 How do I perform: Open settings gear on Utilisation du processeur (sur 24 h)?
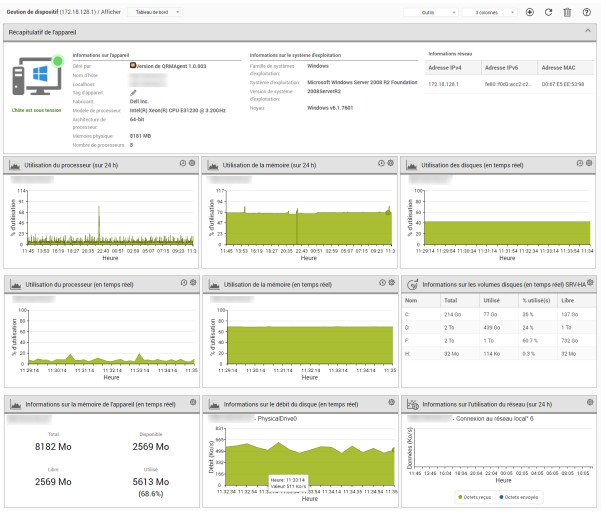(x=193, y=163)
